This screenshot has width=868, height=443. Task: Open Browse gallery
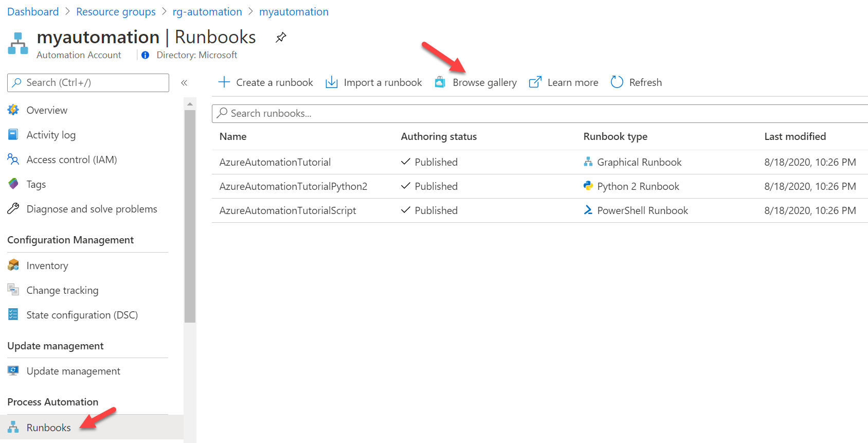point(476,82)
